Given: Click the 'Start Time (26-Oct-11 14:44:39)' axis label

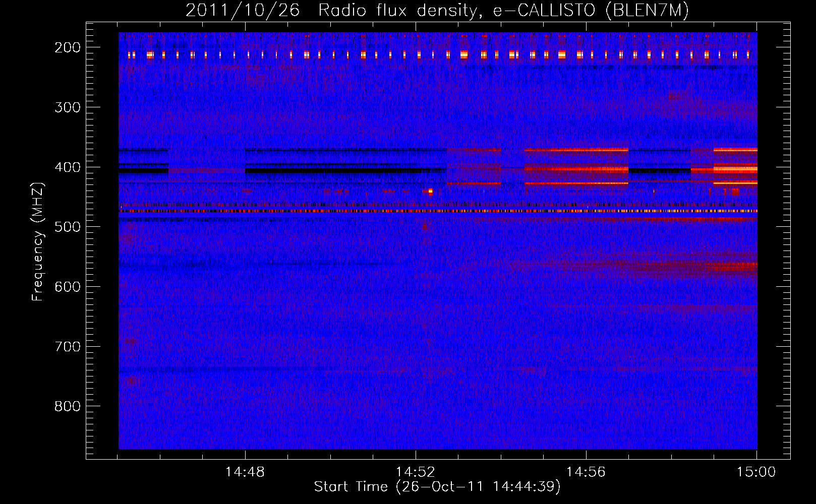Looking at the screenshot, I should click(x=437, y=487).
